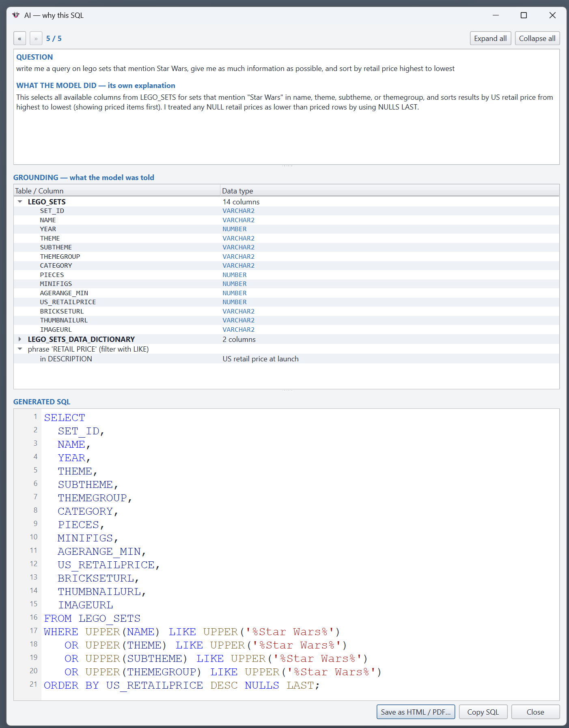Click US_RETAILPRICE on SQL line 12

(106, 565)
